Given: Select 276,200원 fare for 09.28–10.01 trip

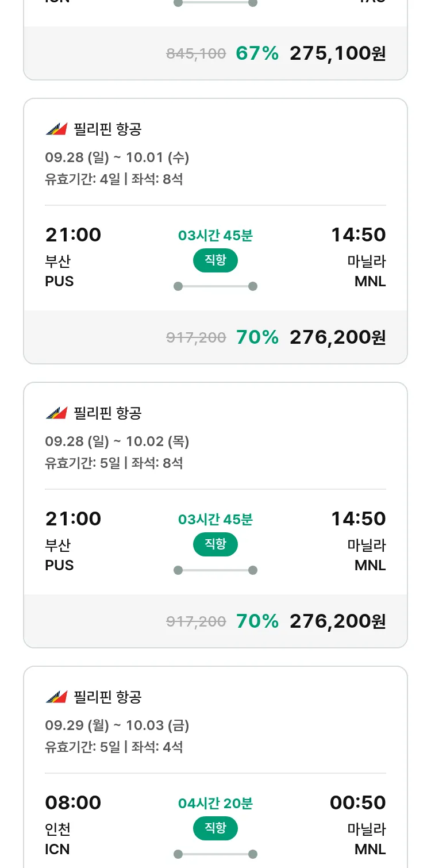Looking at the screenshot, I should pyautogui.click(x=337, y=337).
